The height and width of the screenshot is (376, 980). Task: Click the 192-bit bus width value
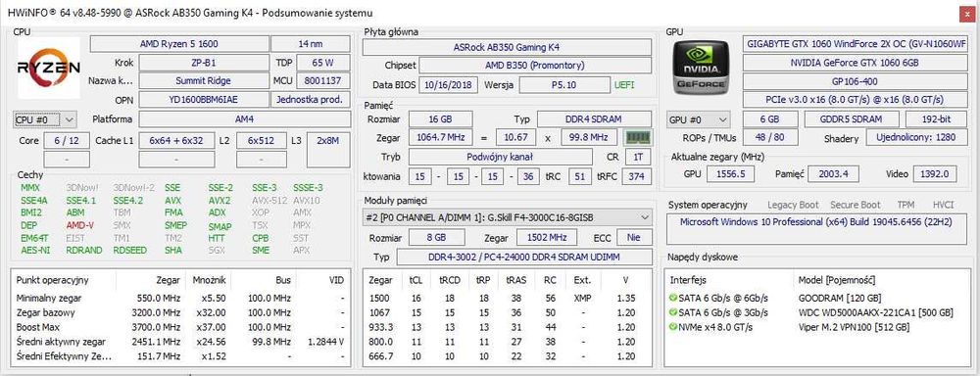[936, 119]
